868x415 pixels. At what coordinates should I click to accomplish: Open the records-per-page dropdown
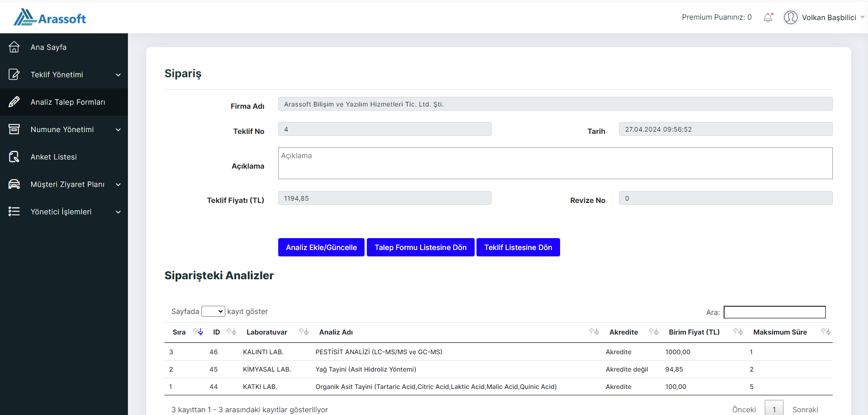(213, 311)
